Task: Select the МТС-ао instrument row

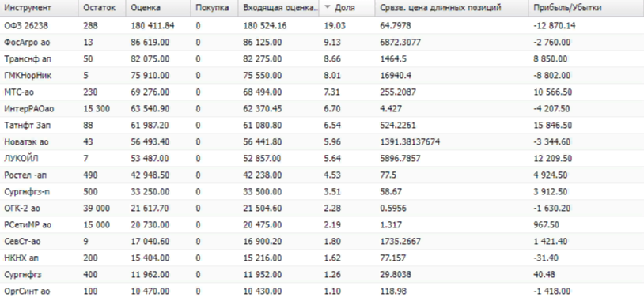Action: [x=322, y=92]
